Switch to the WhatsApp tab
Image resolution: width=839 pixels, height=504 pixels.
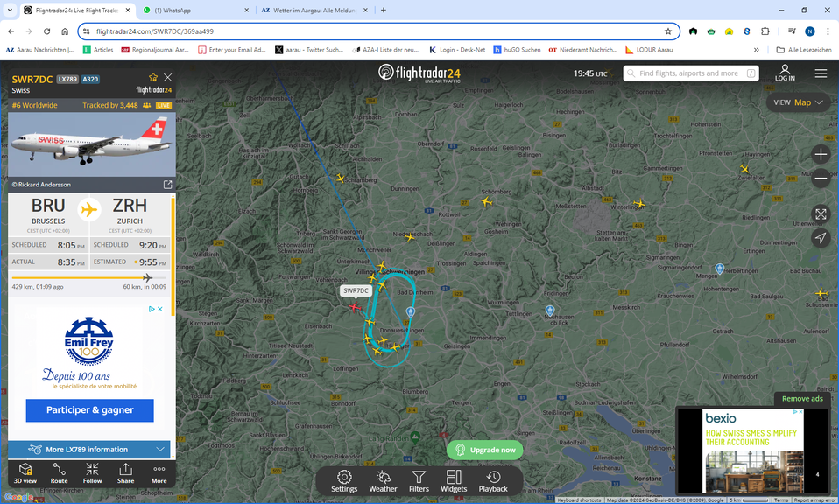coord(195,10)
